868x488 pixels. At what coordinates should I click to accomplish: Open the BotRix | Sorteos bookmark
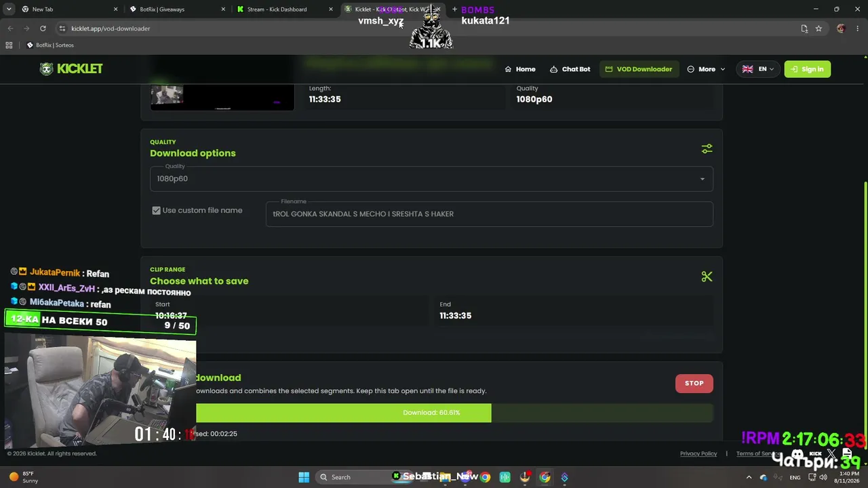[50, 45]
